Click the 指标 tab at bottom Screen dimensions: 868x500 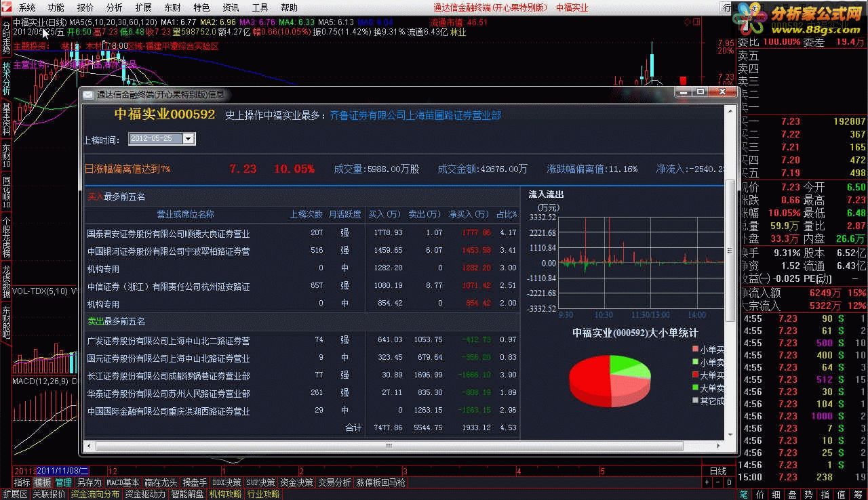(22, 482)
